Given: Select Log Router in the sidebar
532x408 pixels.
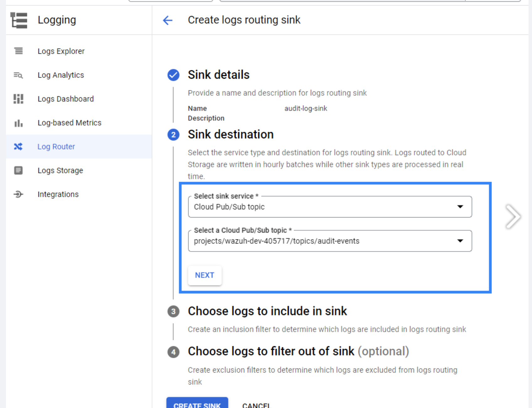Looking at the screenshot, I should coord(79,147).
